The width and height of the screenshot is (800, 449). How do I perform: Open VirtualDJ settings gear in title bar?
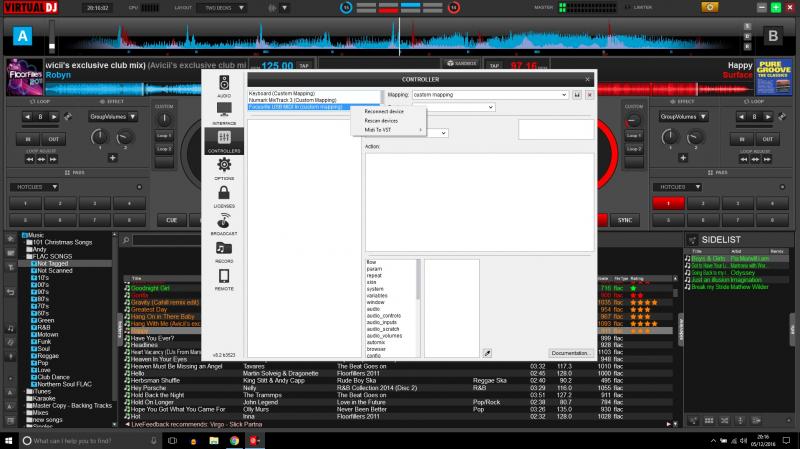pos(710,7)
